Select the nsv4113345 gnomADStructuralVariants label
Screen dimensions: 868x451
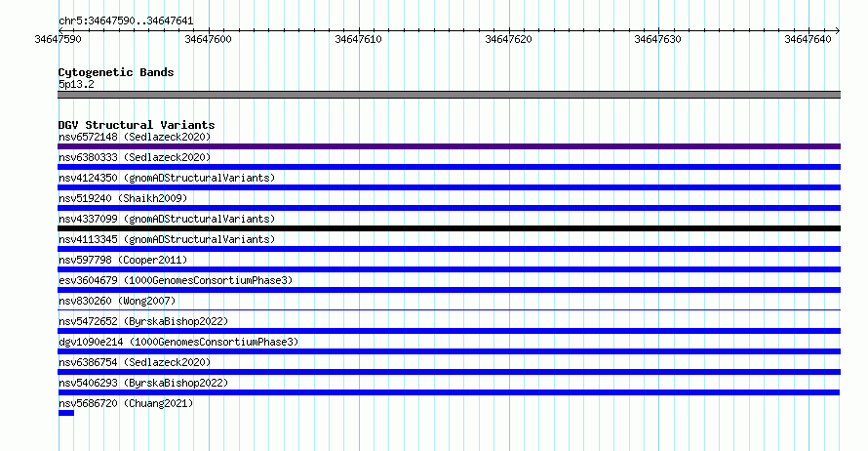(x=167, y=239)
